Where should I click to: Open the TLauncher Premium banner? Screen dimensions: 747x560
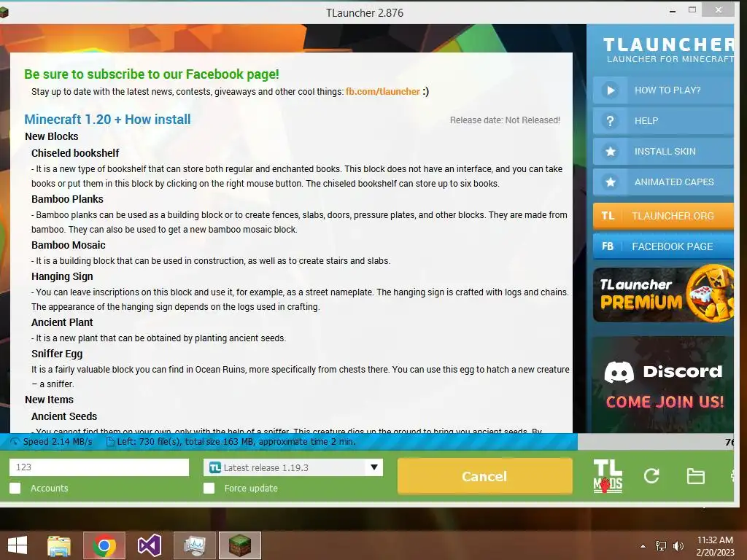663,295
